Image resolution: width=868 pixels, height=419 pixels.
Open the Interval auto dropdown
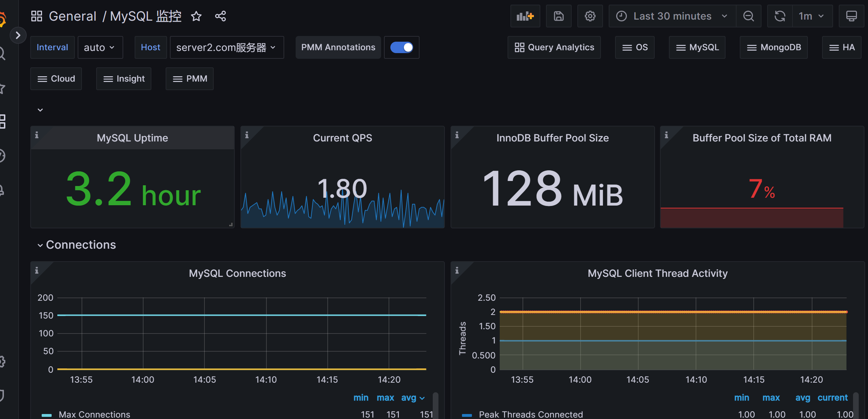pyautogui.click(x=100, y=47)
